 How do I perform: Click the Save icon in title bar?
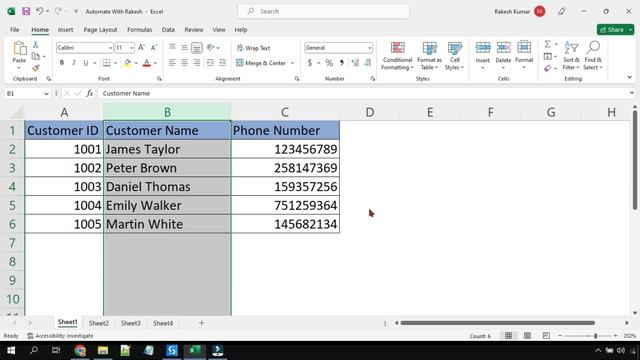(26, 11)
